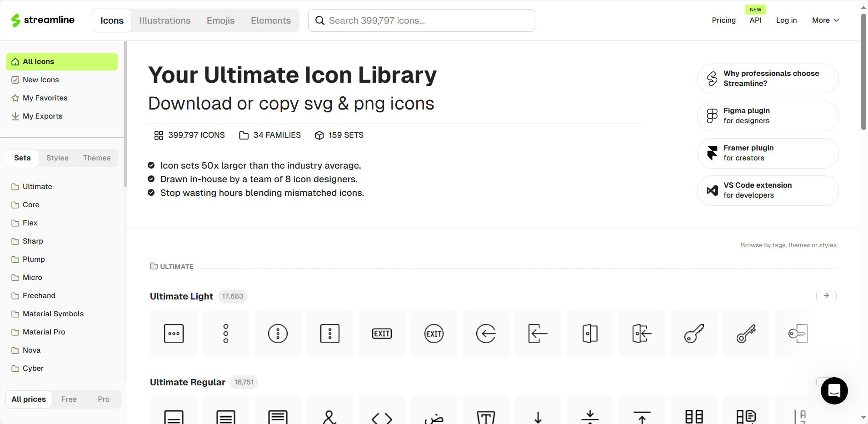868x424 pixels.
Task: Open the support chat bubble
Action: [834, 391]
